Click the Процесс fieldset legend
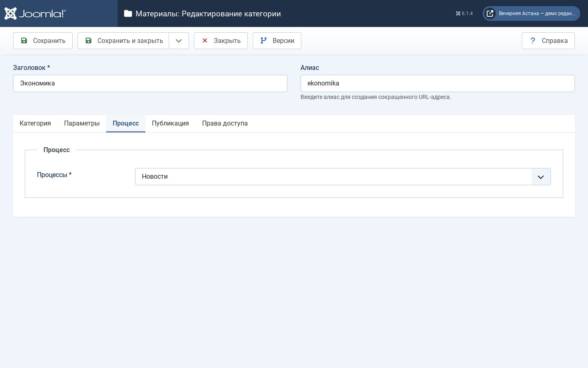Viewport: 588px width, 368px height. pyautogui.click(x=57, y=150)
